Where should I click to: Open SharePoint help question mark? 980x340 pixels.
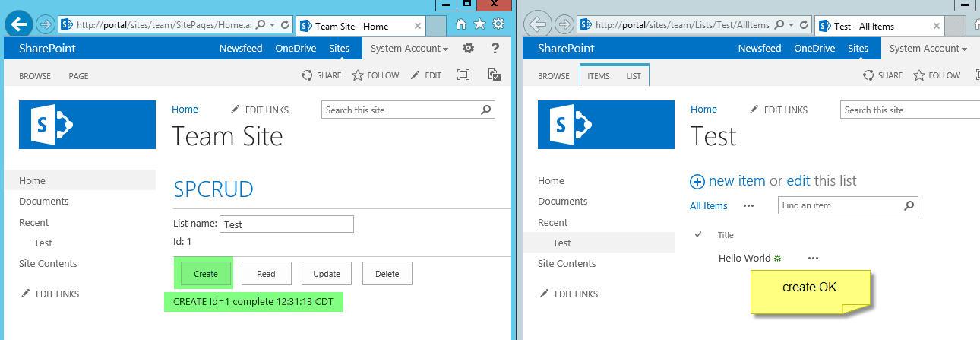(x=495, y=48)
